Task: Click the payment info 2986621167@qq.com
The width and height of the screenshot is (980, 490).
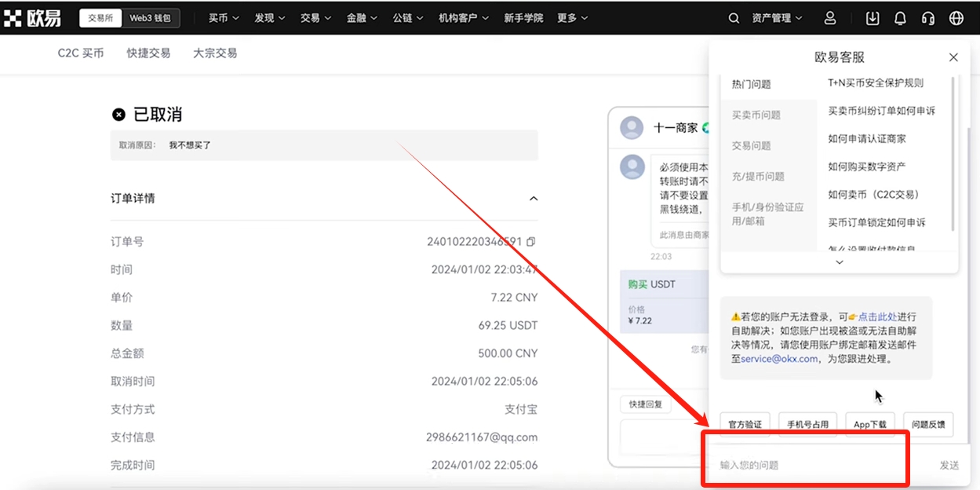Action: point(482,437)
